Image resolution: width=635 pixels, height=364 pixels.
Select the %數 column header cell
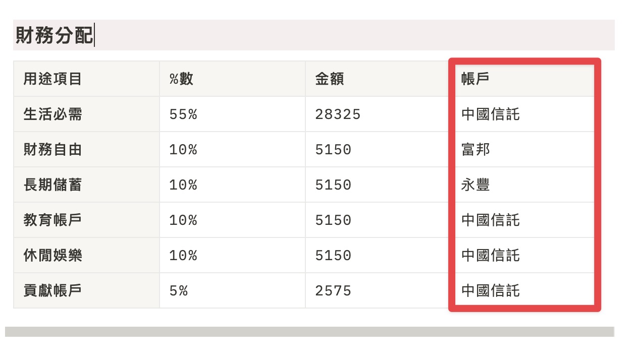click(232, 79)
